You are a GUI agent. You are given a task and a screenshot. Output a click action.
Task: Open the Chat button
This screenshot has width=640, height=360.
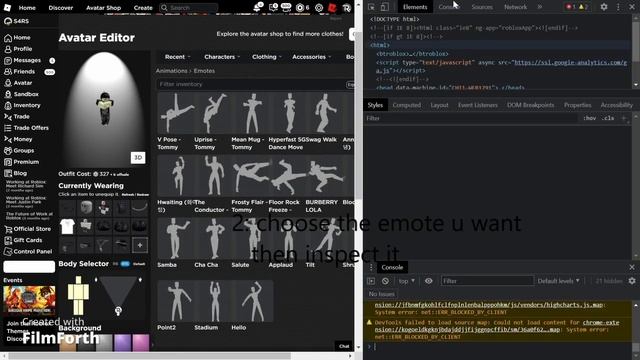[344, 346]
